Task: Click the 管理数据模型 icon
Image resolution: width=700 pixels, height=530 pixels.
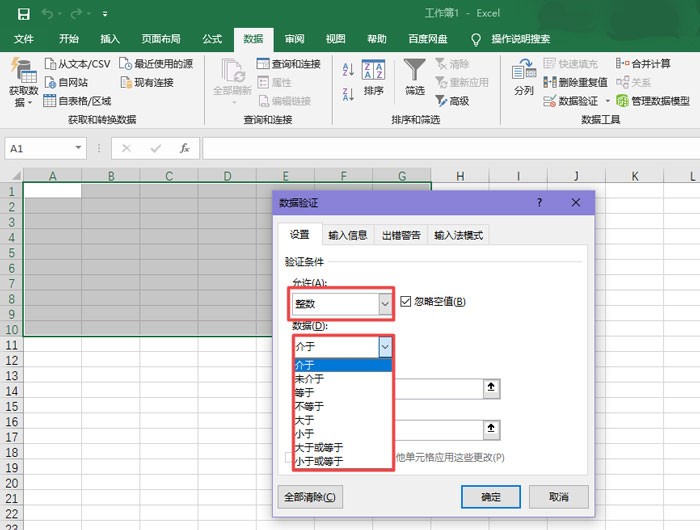Action: [x=623, y=101]
